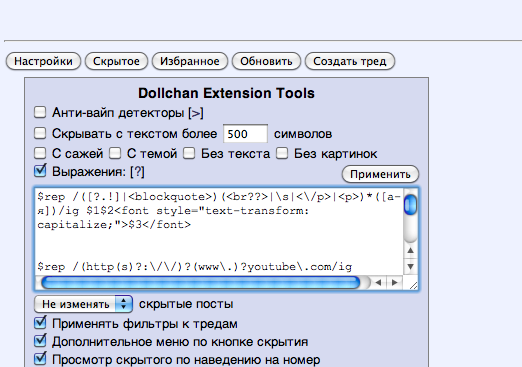Click the Обновить refresh button
This screenshot has width=522, height=367.
point(266,61)
